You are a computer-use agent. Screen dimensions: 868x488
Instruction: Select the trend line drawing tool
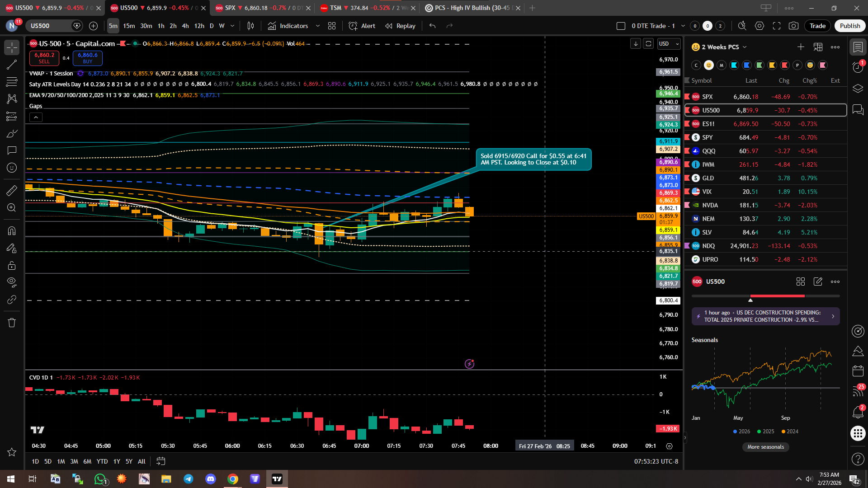click(12, 65)
